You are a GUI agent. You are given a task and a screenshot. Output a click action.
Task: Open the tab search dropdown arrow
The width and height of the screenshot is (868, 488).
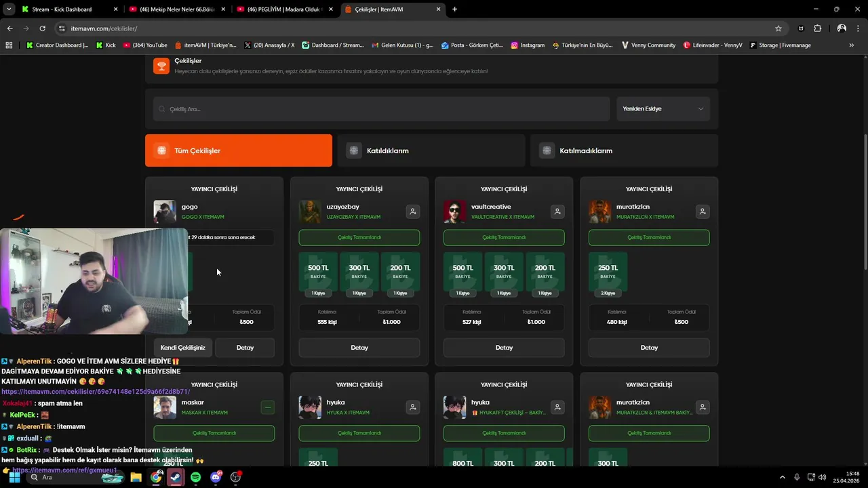click(9, 9)
